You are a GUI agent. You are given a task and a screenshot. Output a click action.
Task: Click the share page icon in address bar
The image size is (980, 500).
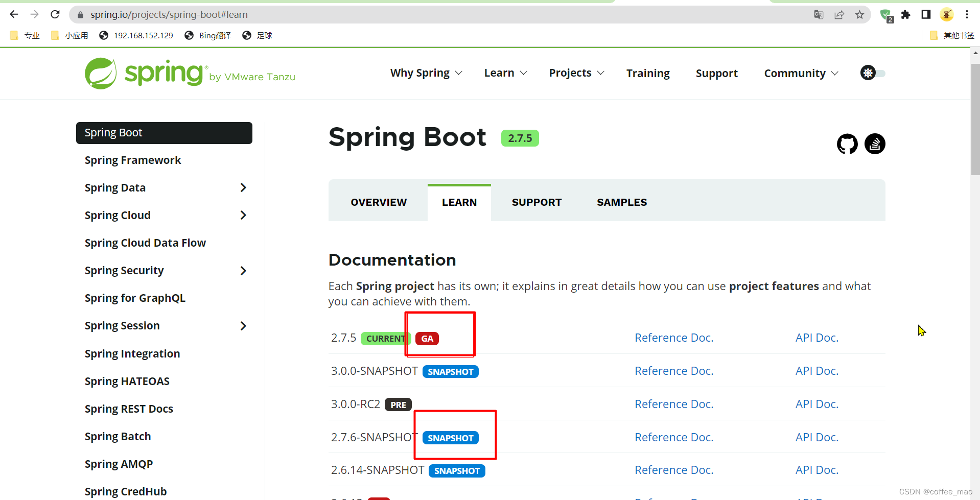point(839,15)
